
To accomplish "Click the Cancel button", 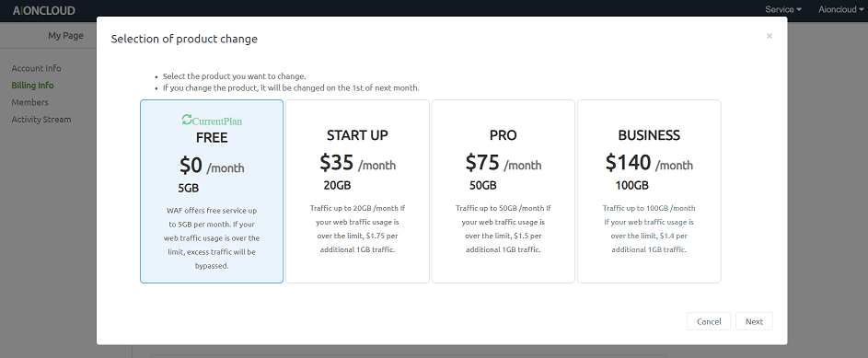I will click(x=709, y=321).
